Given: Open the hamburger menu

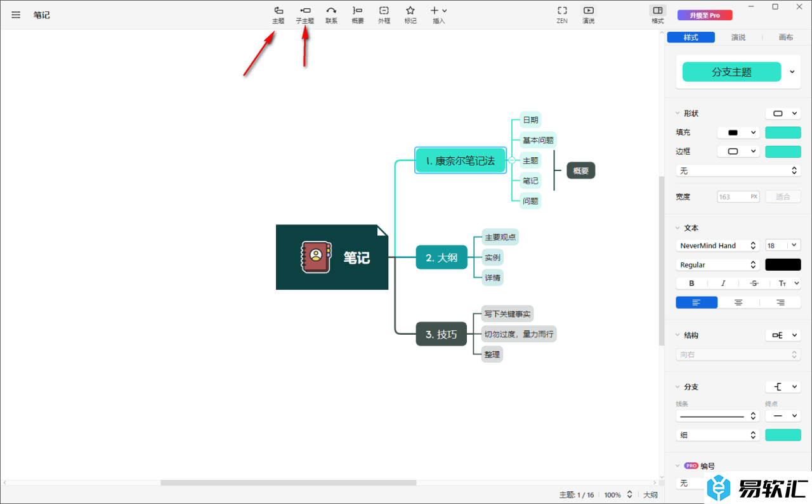Looking at the screenshot, I should coord(16,15).
